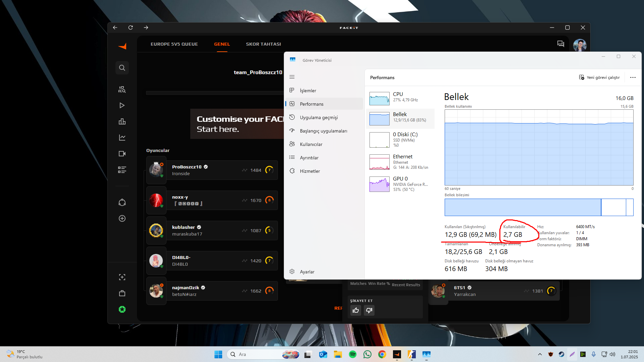This screenshot has width=644, height=362.
Task: Open the FACEIT video camera icon
Action: [x=122, y=154]
